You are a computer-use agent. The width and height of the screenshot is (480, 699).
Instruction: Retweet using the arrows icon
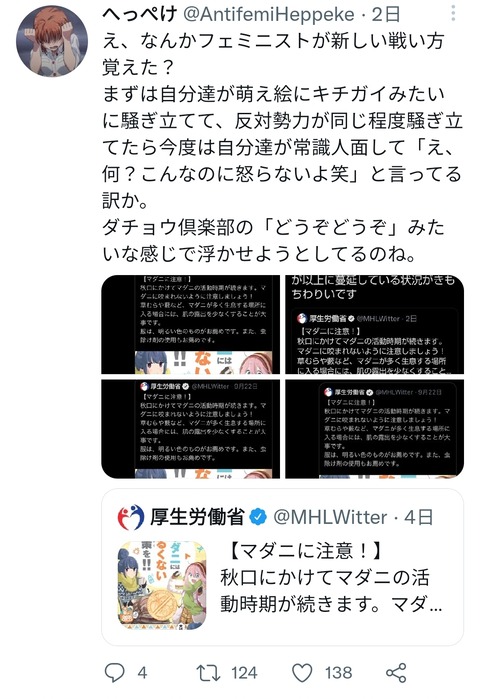209,673
